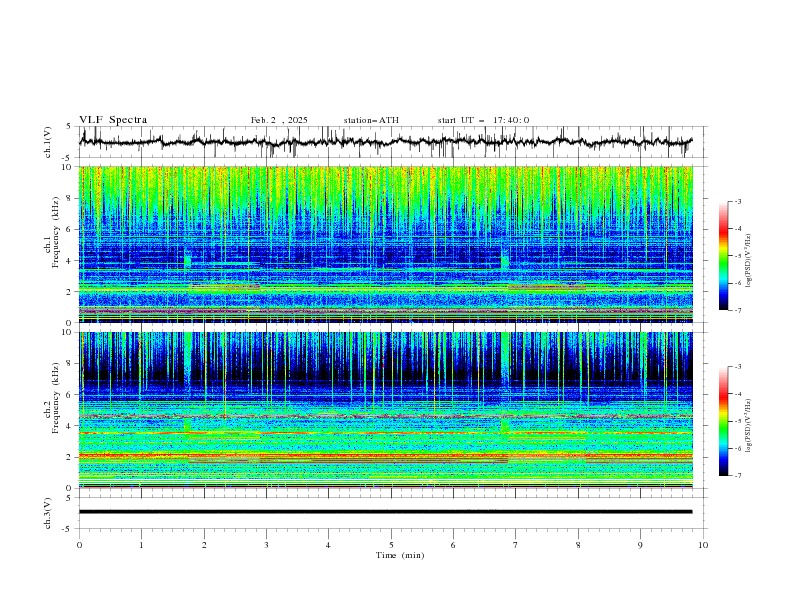This screenshot has width=792, height=612.
Task: Click the upper "log(PSD)(V²/Hz)" colorbar label
Action: pyautogui.click(x=748, y=261)
